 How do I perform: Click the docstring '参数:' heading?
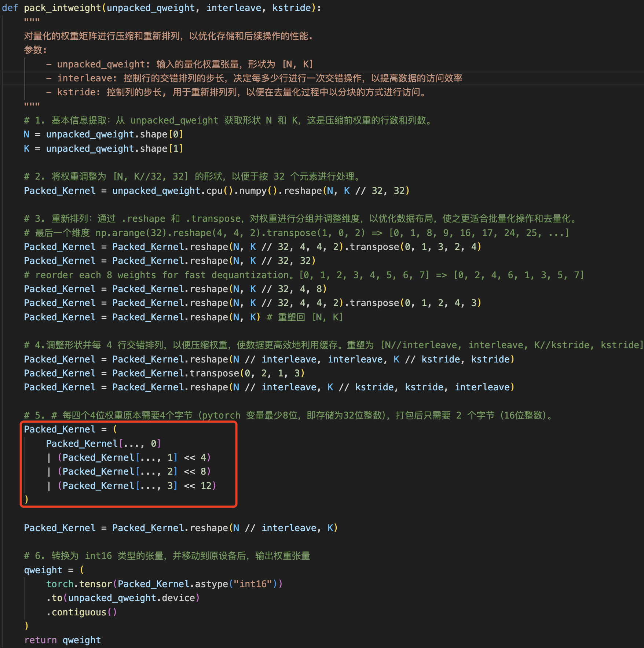[36, 50]
